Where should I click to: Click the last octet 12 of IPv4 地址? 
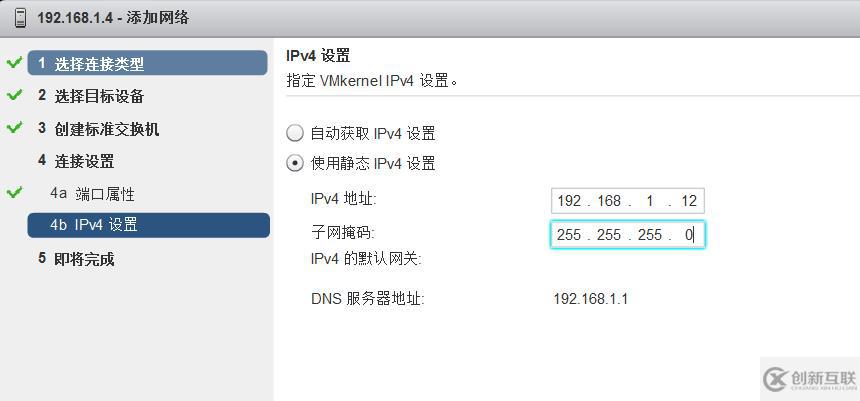[688, 201]
